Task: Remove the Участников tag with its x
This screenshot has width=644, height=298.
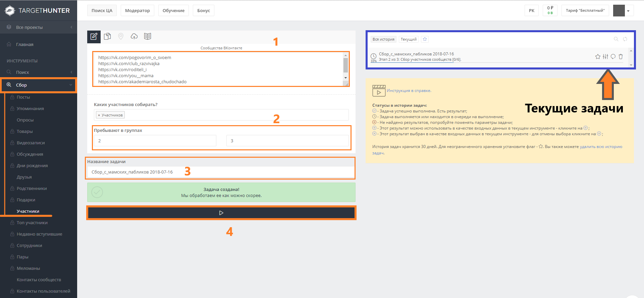Action: point(99,115)
